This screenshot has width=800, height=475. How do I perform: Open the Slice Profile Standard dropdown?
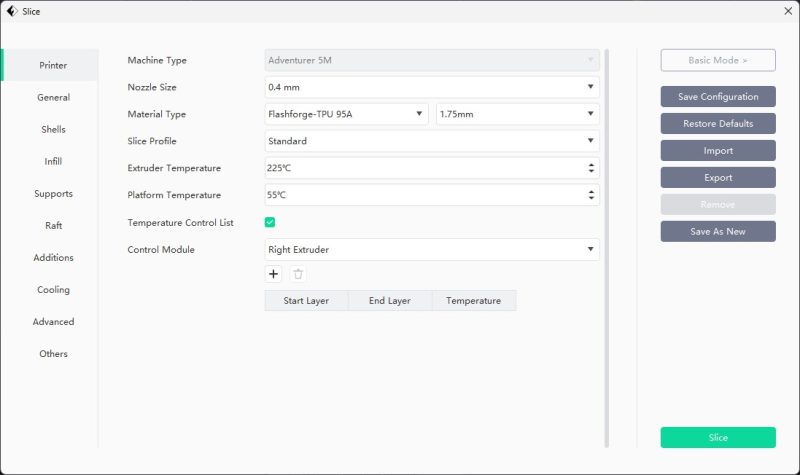(432, 141)
